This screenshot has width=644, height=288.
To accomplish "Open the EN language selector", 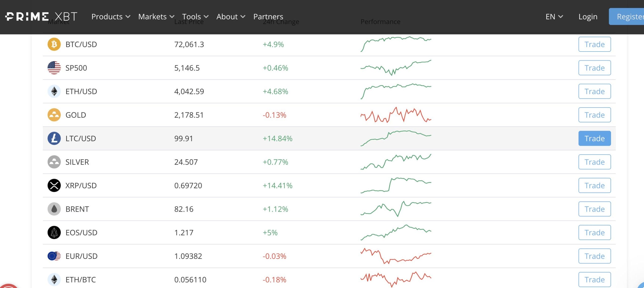I will click(554, 17).
